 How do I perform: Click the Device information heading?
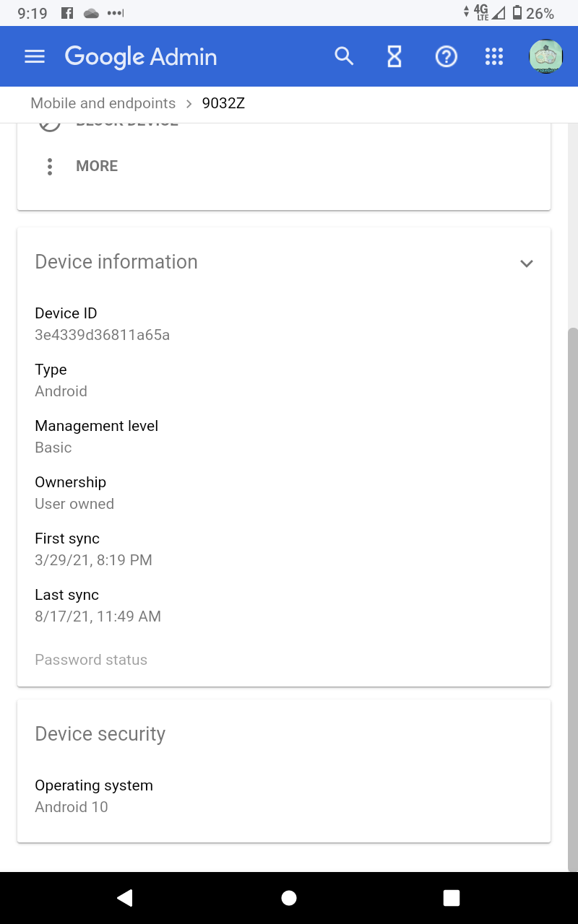116,262
